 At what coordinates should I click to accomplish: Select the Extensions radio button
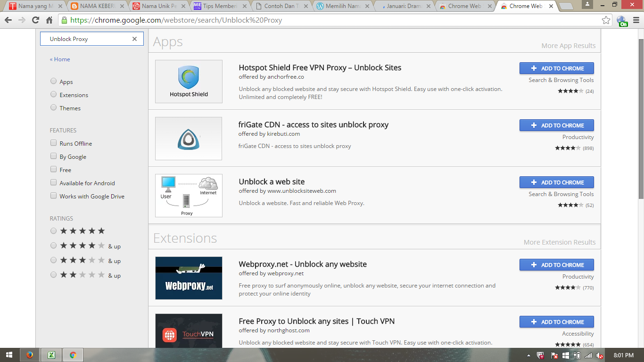[53, 94]
